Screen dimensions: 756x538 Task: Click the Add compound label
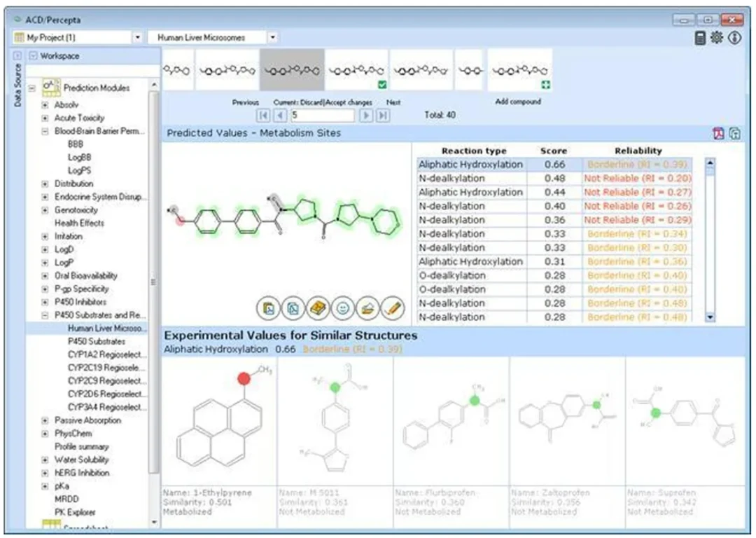pos(518,102)
